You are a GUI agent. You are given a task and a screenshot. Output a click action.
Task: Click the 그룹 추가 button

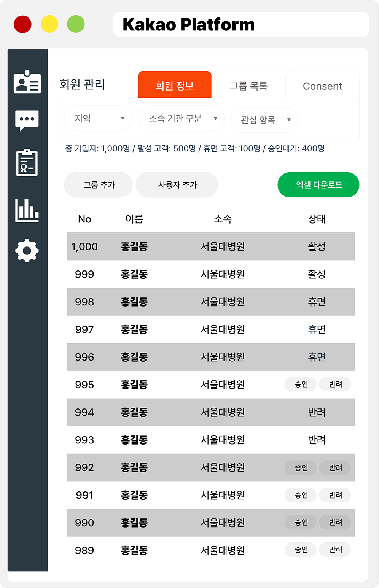(x=99, y=185)
